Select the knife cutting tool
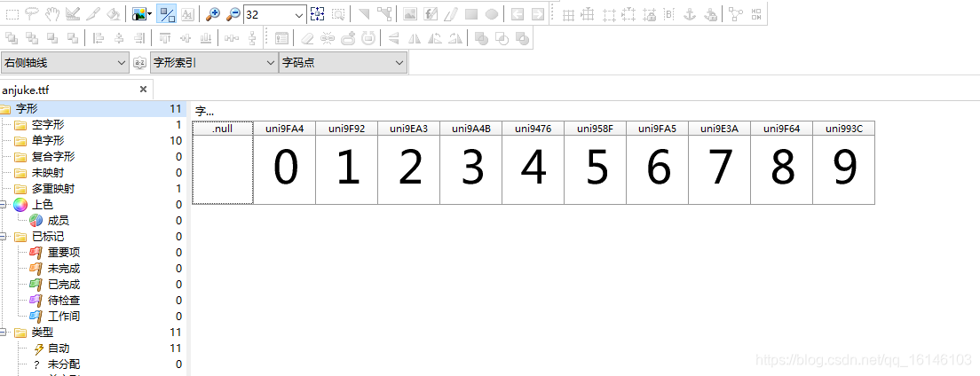The image size is (980, 376). coord(92,13)
